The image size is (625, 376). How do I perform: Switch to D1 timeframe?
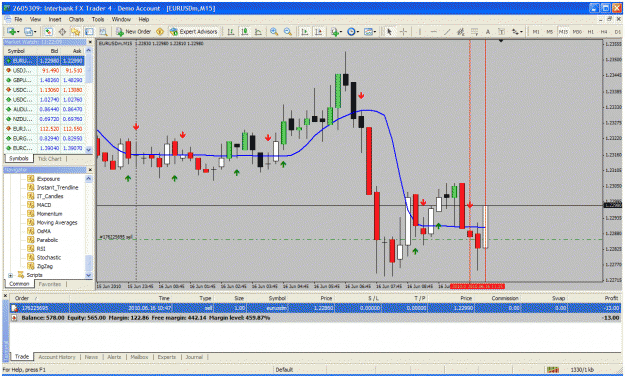click(617, 31)
